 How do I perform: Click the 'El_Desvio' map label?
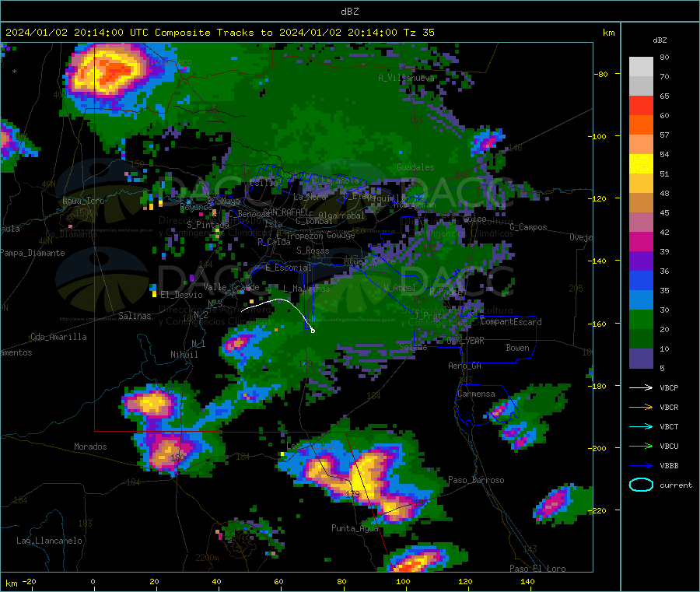point(181,295)
